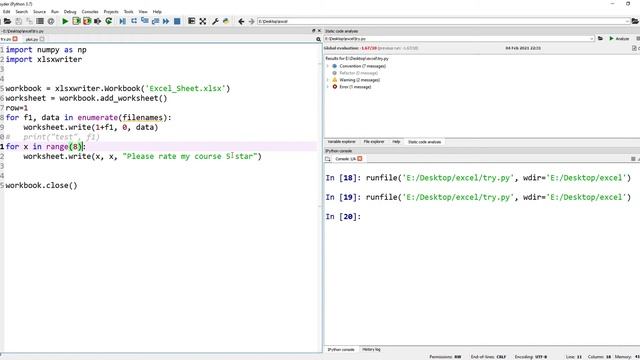Switch to the History log tab
640x360 pixels.
click(371, 350)
